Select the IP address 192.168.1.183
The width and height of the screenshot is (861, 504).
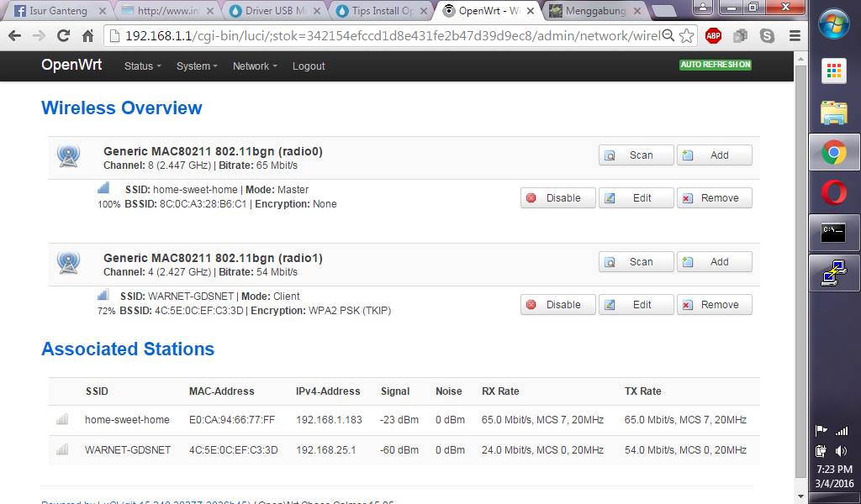(329, 420)
